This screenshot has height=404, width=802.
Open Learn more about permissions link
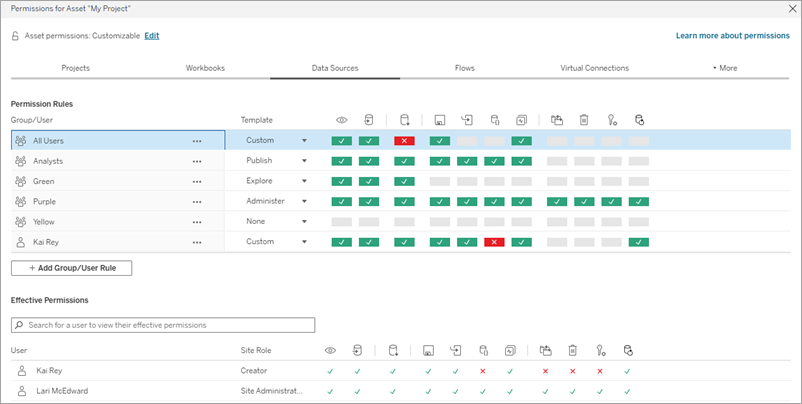pyautogui.click(x=732, y=35)
